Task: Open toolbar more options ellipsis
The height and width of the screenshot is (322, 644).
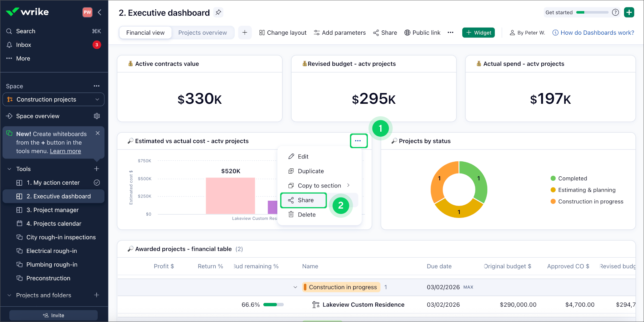Action: tap(450, 33)
